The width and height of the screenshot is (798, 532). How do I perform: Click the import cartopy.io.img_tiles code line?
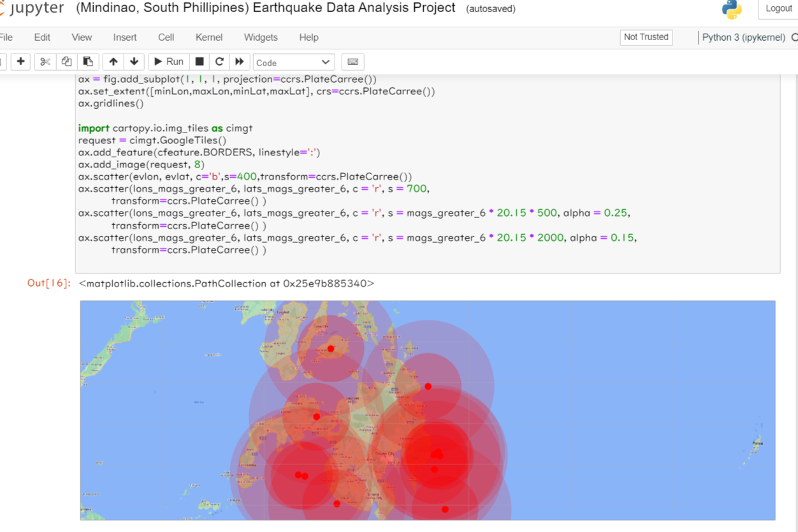pos(166,128)
